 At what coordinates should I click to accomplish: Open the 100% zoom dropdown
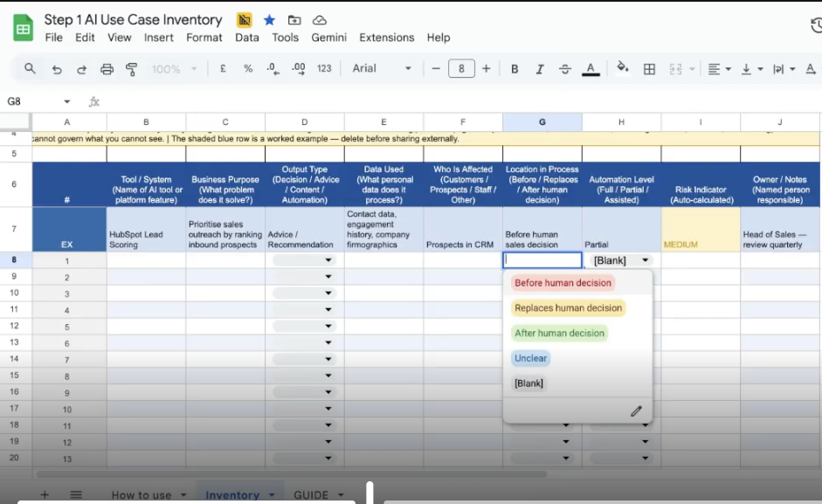click(x=174, y=69)
